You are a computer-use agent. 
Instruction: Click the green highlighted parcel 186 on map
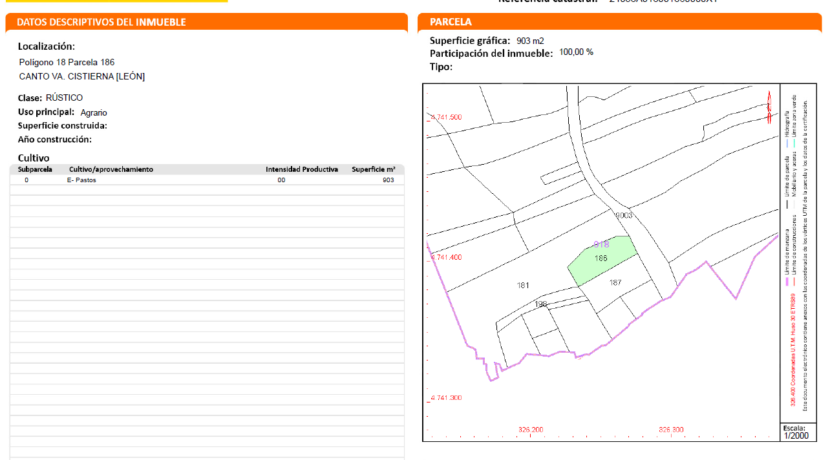point(601,259)
